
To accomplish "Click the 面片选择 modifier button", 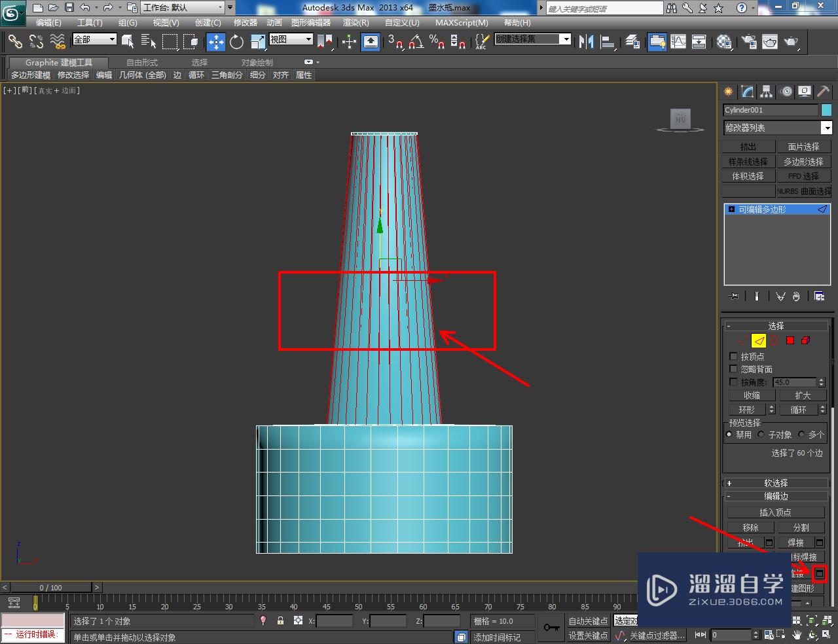I will point(803,147).
